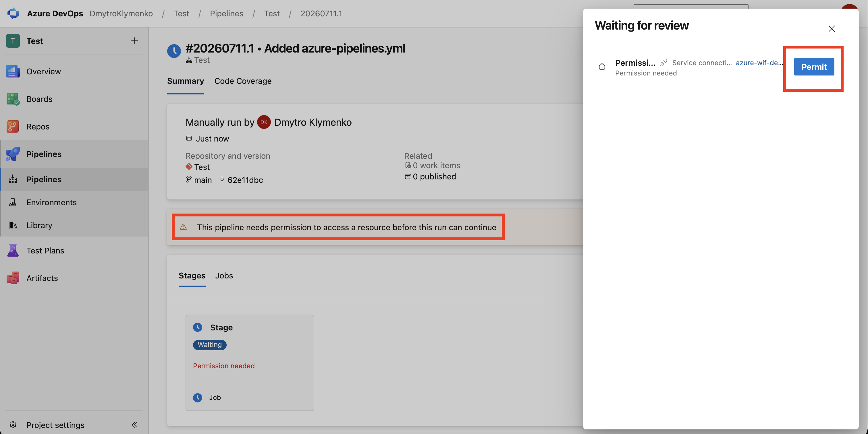Click the Azure DevOps logo icon
This screenshot has height=434, width=868.
coord(13,13)
